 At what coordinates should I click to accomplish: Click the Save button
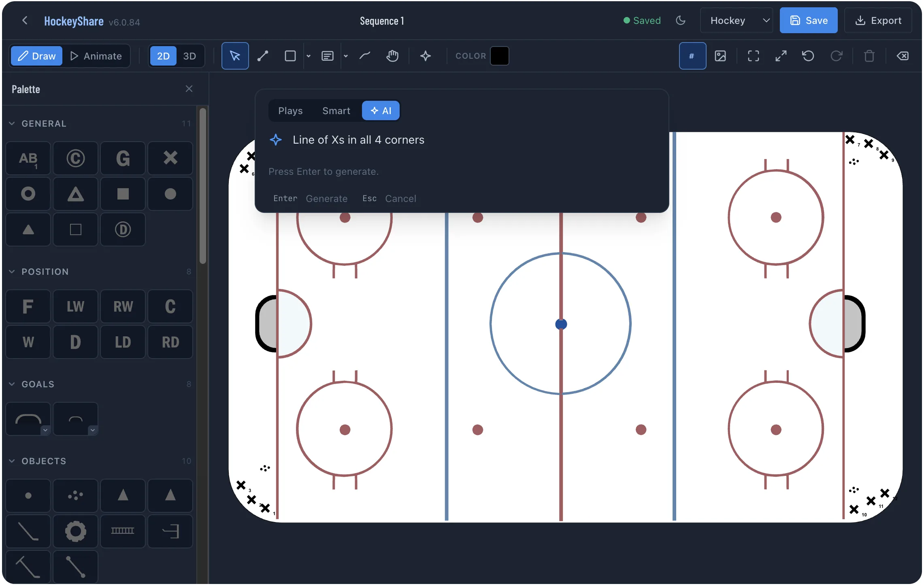point(808,20)
